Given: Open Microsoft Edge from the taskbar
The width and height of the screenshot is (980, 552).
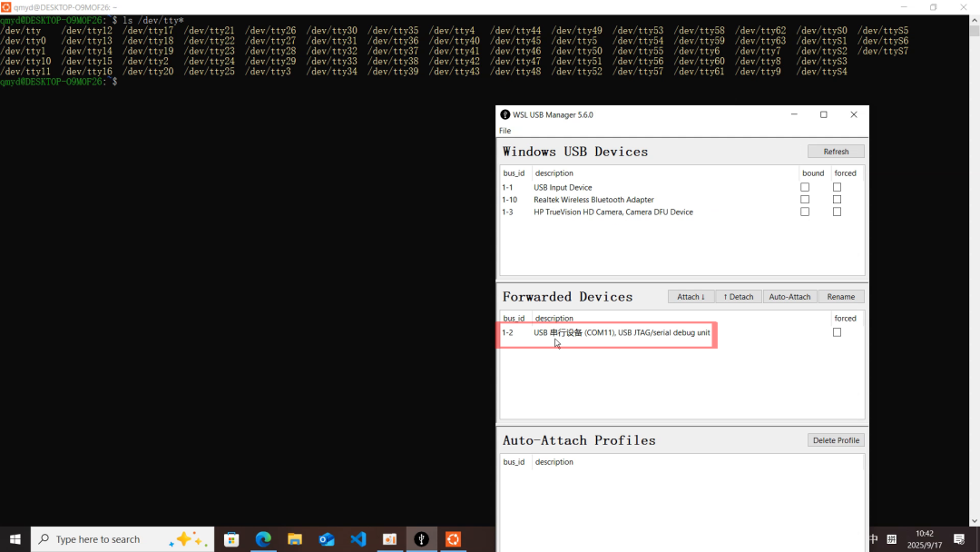Looking at the screenshot, I should click(x=263, y=539).
